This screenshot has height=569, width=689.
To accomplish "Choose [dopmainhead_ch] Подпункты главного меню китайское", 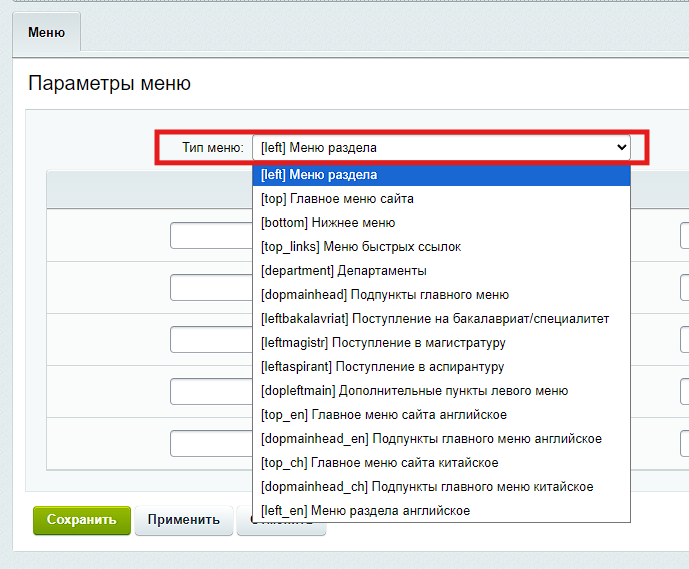I will pos(441,487).
